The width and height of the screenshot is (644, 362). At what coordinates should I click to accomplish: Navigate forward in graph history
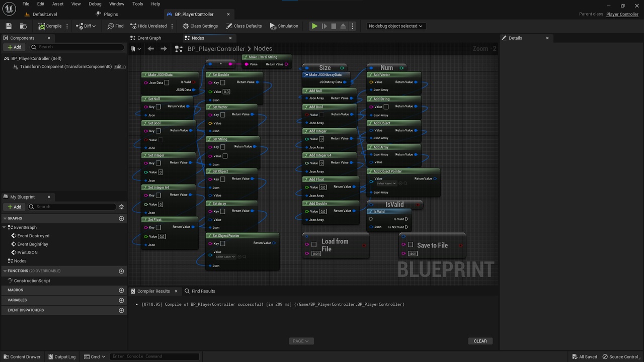coord(164,49)
